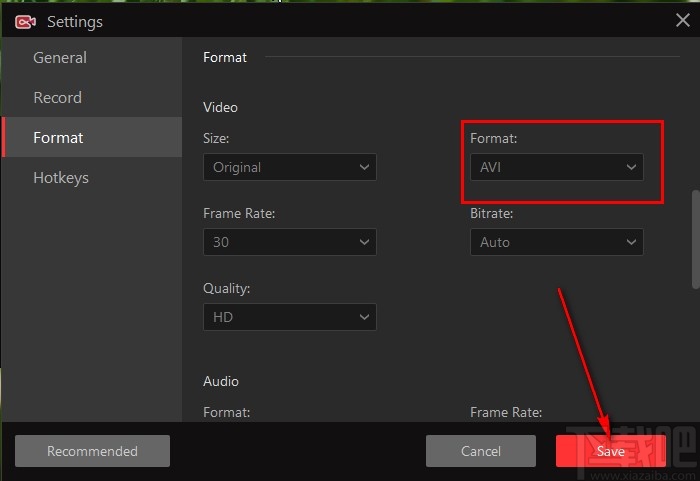Click the Recommended button
This screenshot has width=700, height=481.
tap(92, 451)
